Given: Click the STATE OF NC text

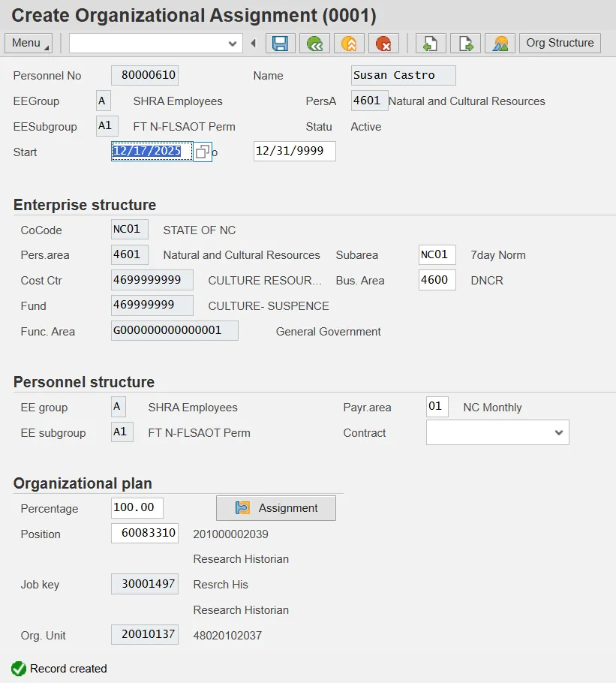Looking at the screenshot, I should [200, 230].
